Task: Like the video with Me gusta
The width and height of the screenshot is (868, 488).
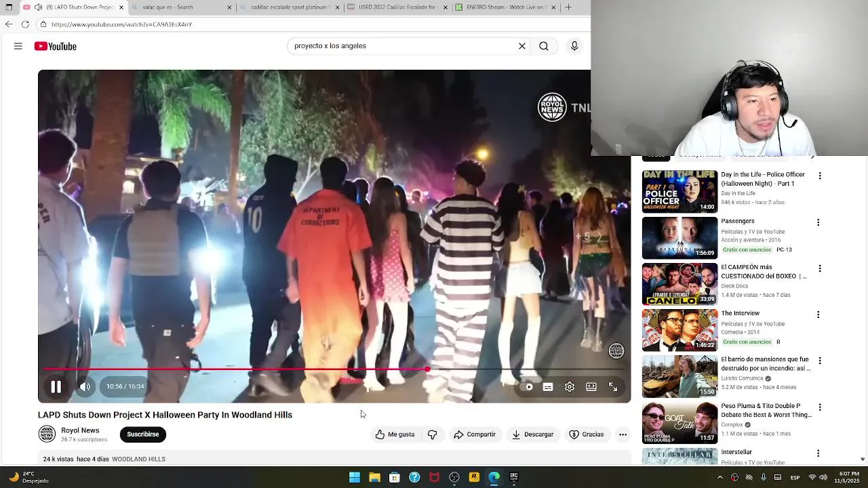Action: (395, 434)
